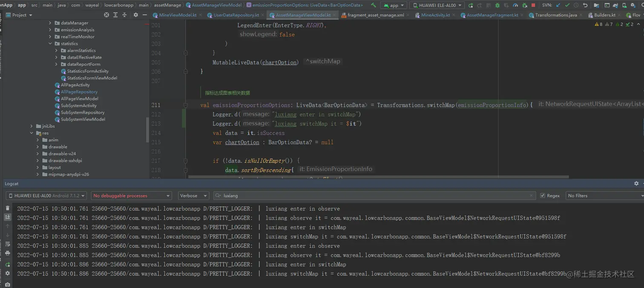Collapse the statistics folder

pos(50,43)
